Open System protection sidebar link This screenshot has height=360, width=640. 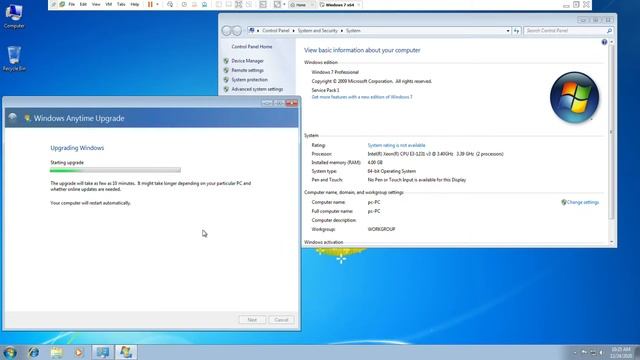[x=249, y=80]
